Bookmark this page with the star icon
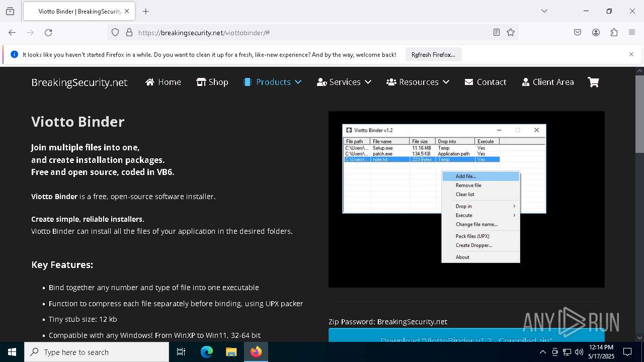 pos(511,32)
